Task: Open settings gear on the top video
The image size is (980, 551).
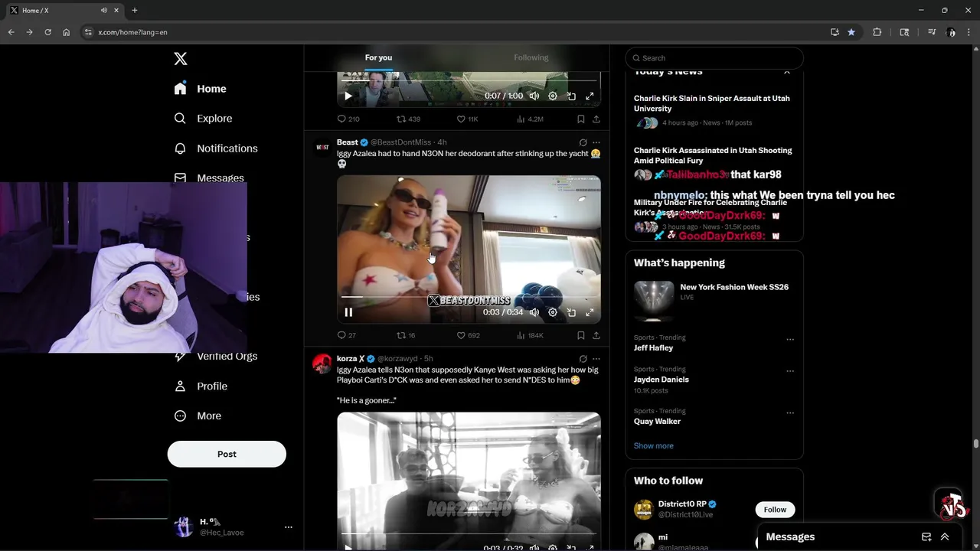Action: coord(553,96)
